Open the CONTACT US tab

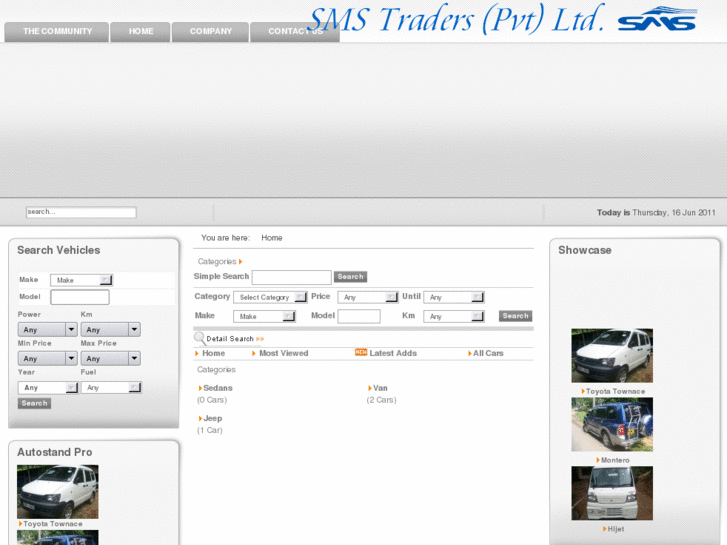(295, 32)
